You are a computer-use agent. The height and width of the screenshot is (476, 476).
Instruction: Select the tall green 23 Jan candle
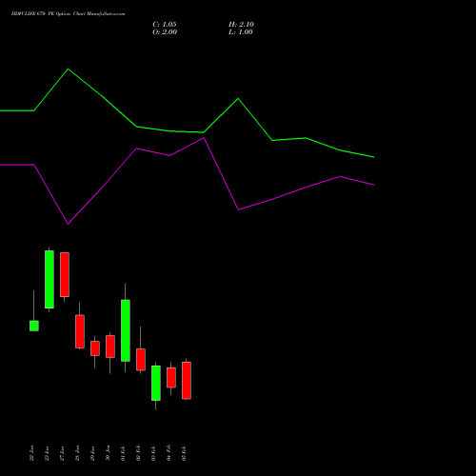(50, 279)
